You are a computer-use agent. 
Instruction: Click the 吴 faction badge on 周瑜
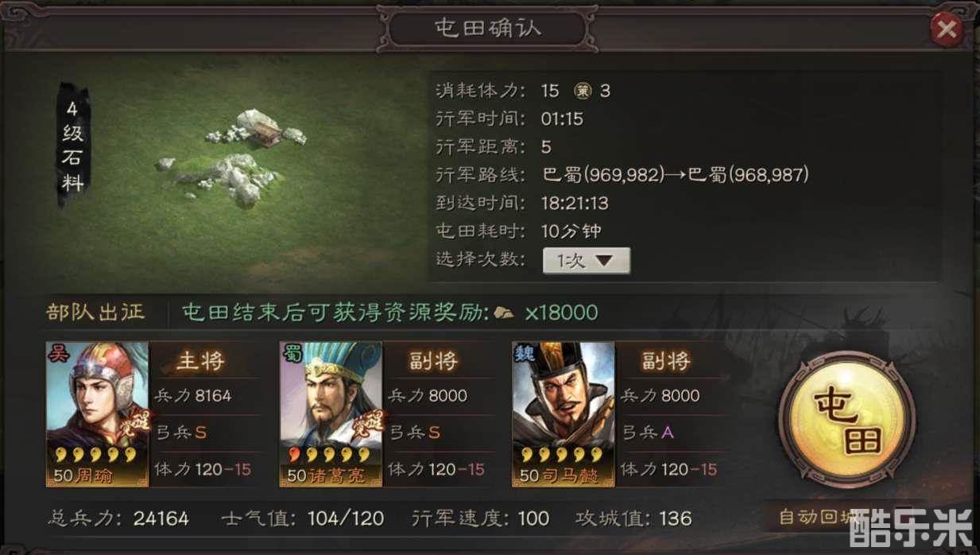tap(56, 352)
